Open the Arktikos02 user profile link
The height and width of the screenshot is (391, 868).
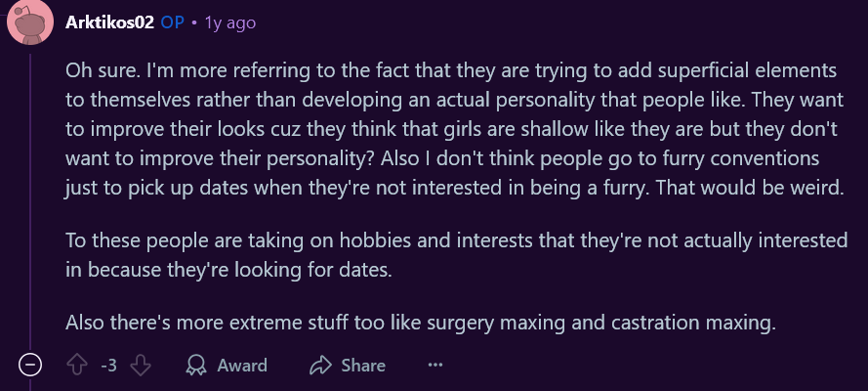tap(109, 22)
